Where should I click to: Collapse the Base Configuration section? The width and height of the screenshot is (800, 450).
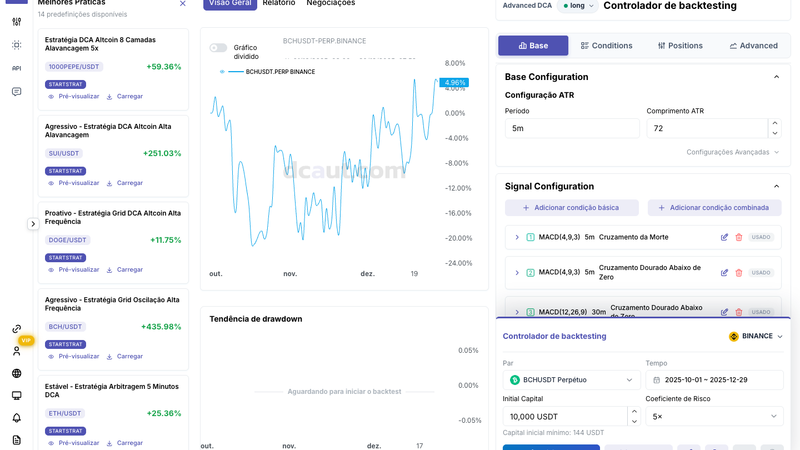776,77
